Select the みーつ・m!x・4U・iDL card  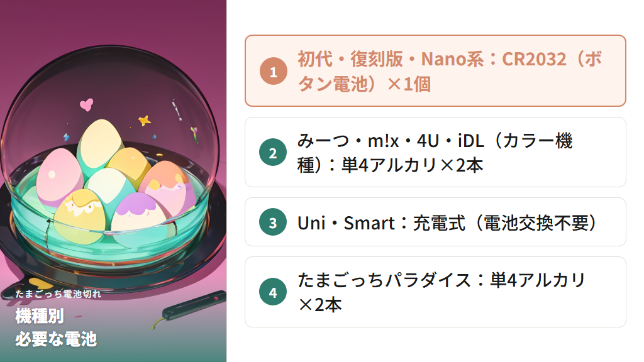[x=435, y=152]
